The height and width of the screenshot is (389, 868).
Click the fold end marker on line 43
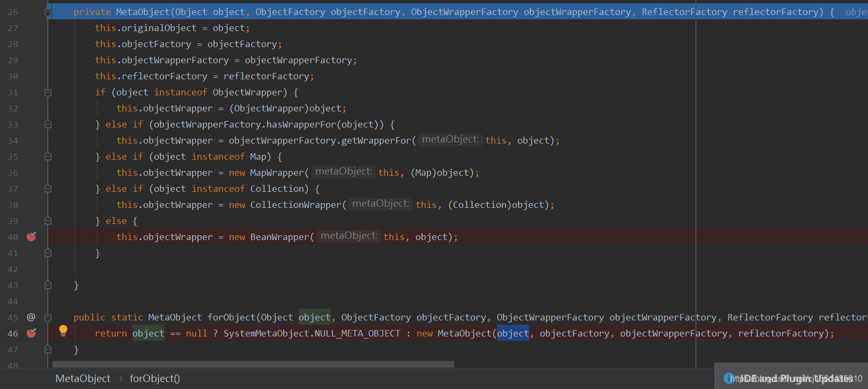coord(48,285)
